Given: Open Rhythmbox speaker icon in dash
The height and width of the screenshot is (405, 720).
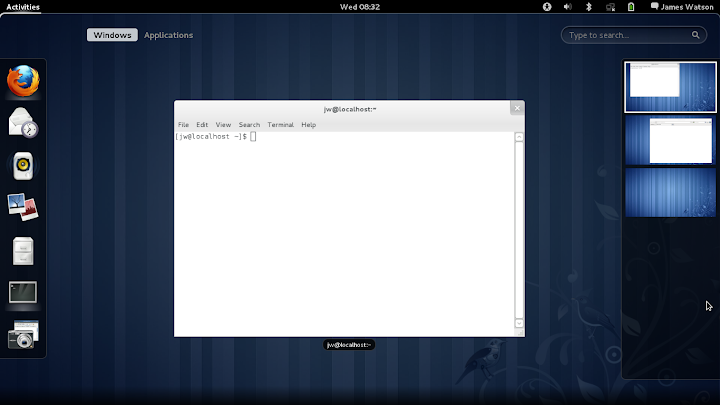Looking at the screenshot, I should (x=23, y=165).
